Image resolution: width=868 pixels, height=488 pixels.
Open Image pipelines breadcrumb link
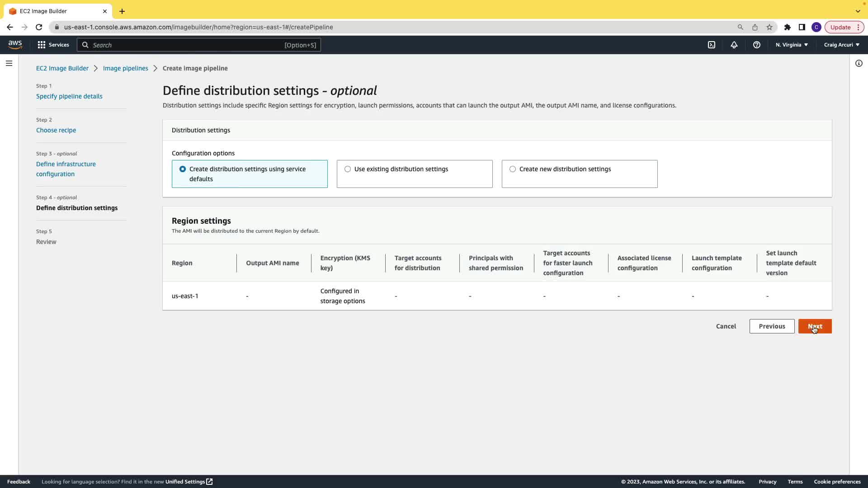click(x=125, y=68)
